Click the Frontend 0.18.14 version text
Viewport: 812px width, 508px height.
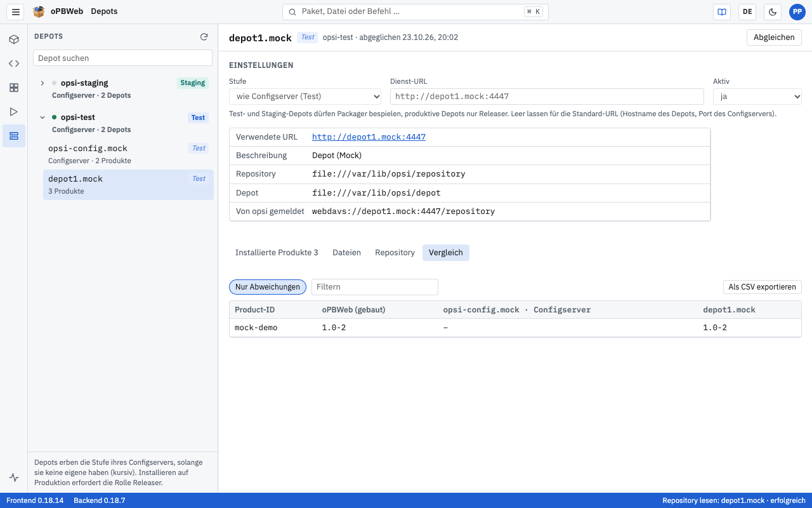click(x=35, y=500)
